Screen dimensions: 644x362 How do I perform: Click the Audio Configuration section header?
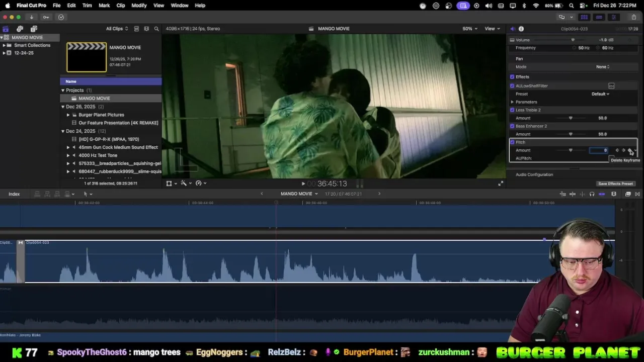pyautogui.click(x=534, y=174)
